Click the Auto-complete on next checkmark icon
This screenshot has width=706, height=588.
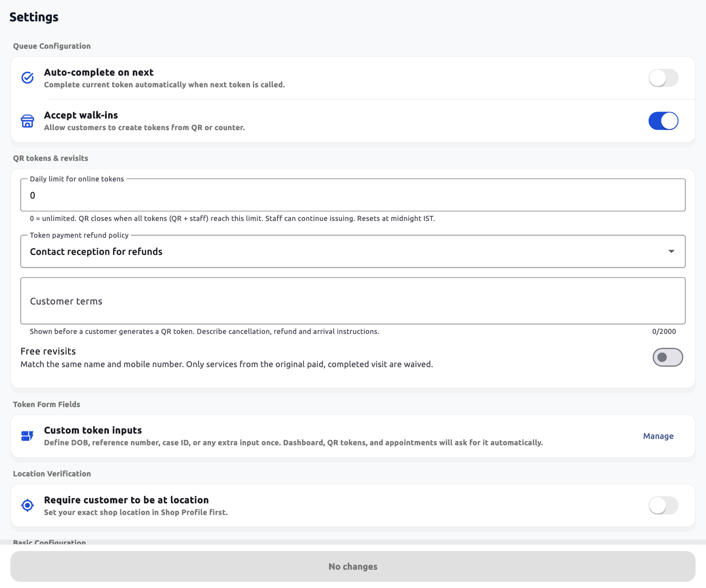tap(27, 78)
